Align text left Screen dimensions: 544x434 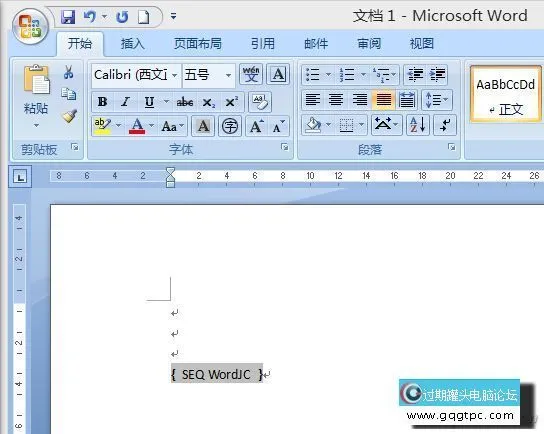313,100
